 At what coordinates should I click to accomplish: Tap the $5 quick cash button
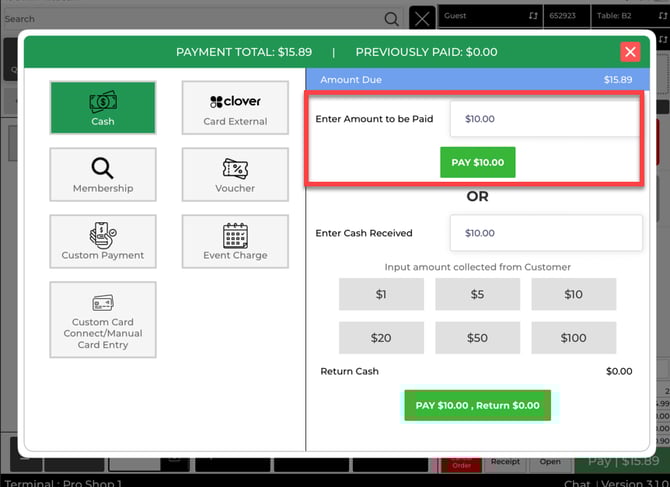(x=477, y=295)
